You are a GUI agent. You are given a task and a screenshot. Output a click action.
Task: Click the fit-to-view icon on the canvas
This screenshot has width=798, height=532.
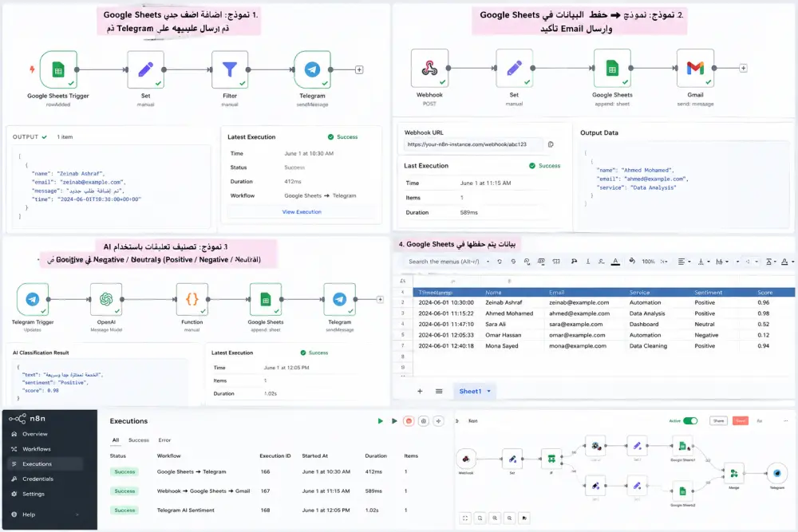tap(465, 518)
